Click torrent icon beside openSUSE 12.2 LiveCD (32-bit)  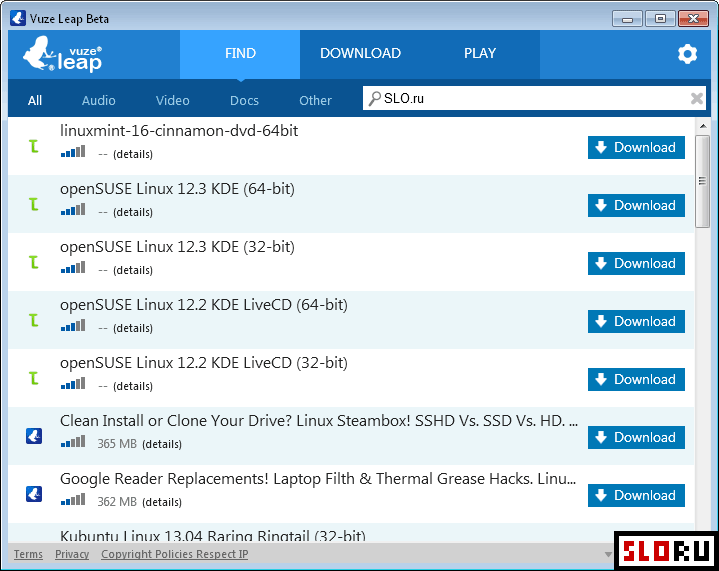34,378
